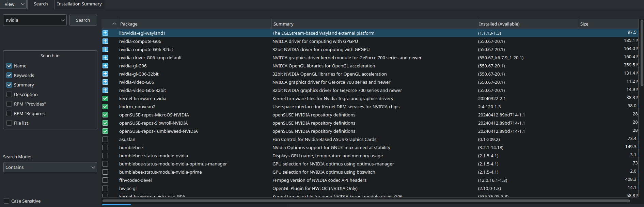Select "OpenGL Plugin for HWLOC (NVIDIA Only)" summary
This screenshot has width=644, height=207.
pos(315,188)
